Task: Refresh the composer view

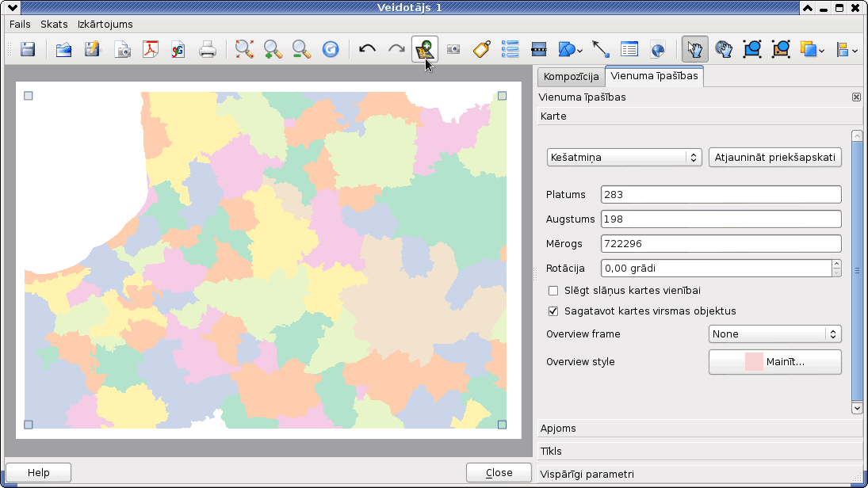Action: [331, 49]
